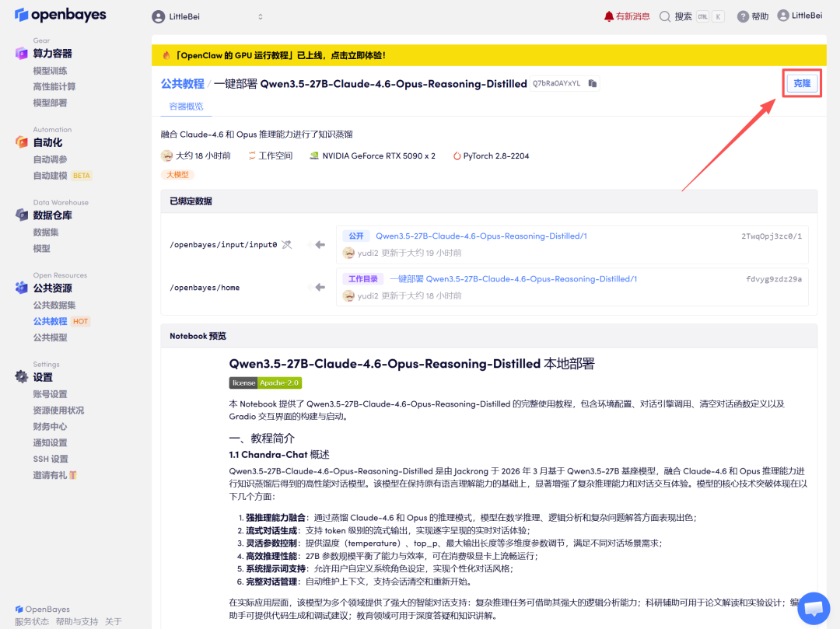Open the notification bell icon
The image size is (840, 629).
[x=608, y=16]
